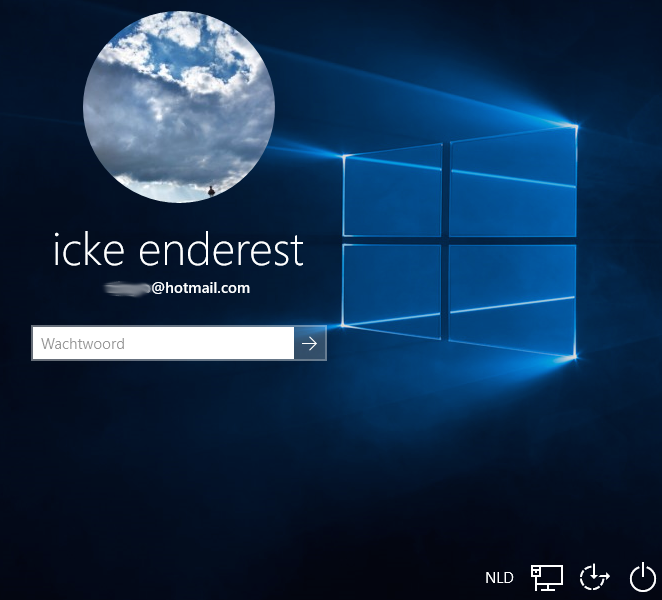The image size is (662, 600).
Task: Open the Ease of Access options
Action: point(594,576)
